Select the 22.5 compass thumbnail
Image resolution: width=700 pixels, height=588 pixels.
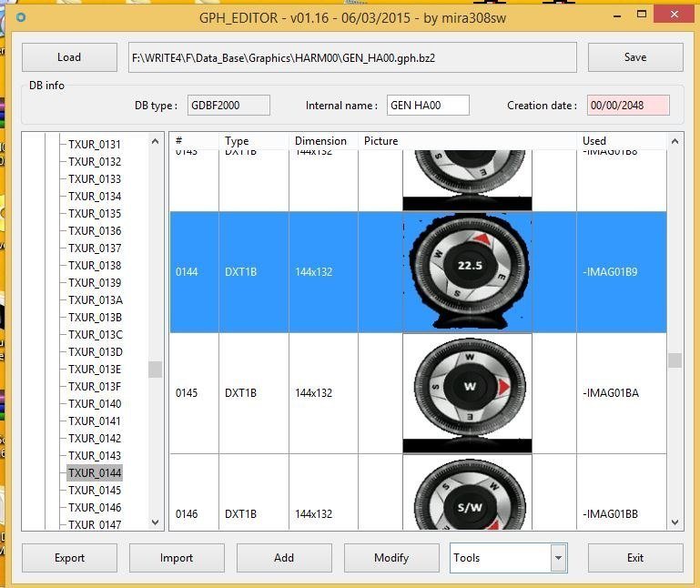point(468,271)
